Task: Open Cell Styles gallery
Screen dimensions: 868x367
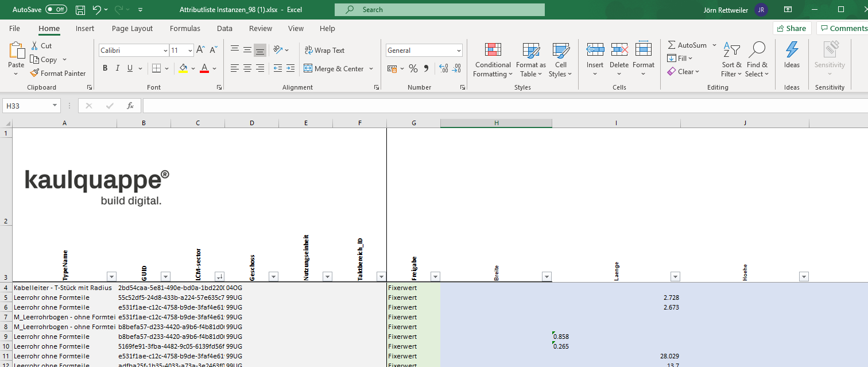Action: click(x=560, y=60)
